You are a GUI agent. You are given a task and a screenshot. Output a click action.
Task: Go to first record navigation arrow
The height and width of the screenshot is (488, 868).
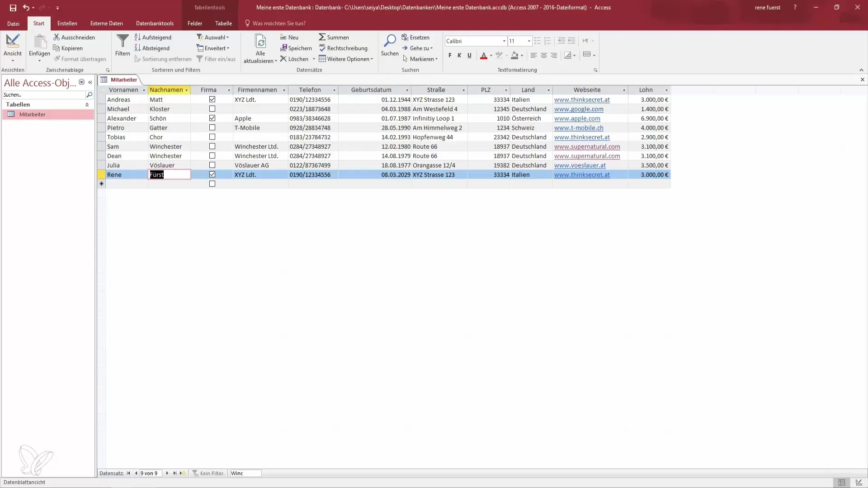(128, 473)
